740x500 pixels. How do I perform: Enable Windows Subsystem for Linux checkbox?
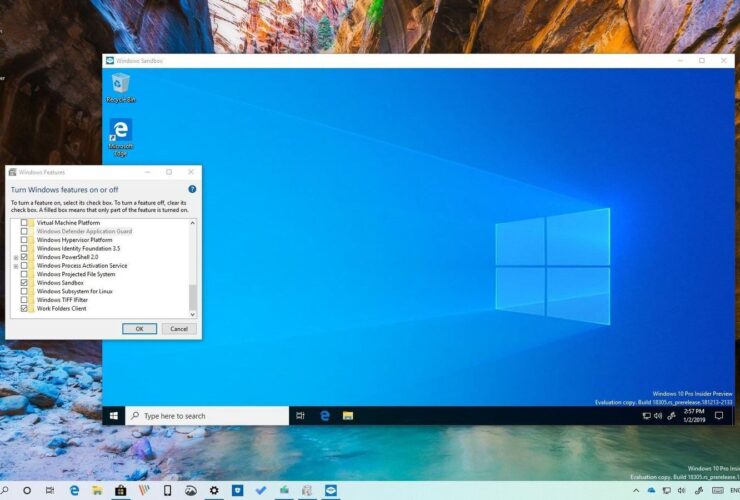pyautogui.click(x=24, y=291)
